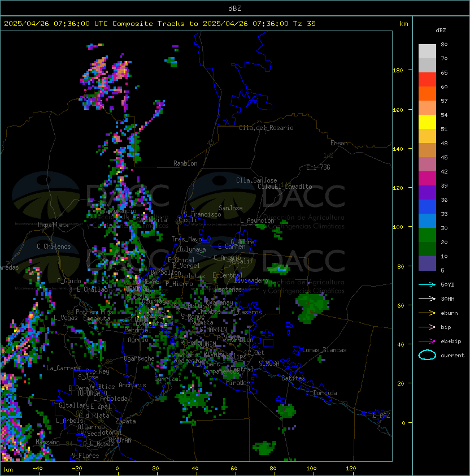Viewport: 470px width, 476px height.
Task: Click the 65 value on colorbar scale
Action: point(444,72)
